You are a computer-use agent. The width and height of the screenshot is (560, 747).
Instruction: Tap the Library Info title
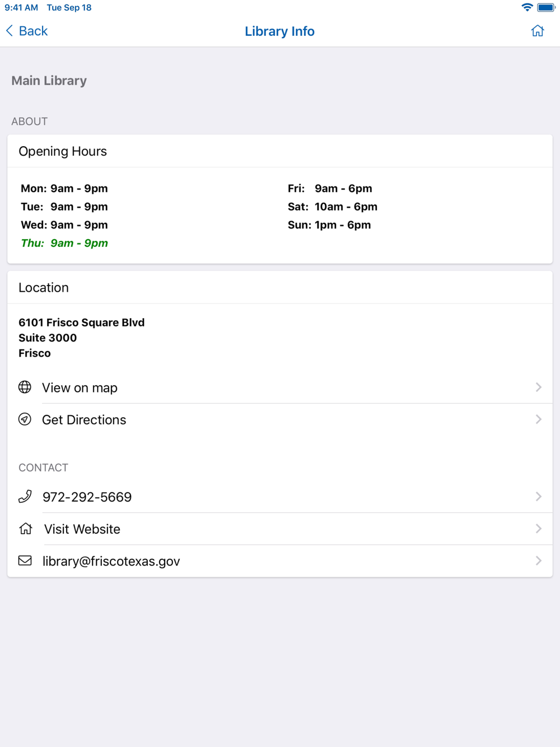point(279,31)
